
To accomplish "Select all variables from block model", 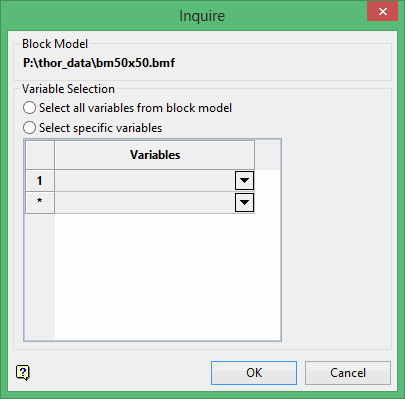I will point(29,108).
